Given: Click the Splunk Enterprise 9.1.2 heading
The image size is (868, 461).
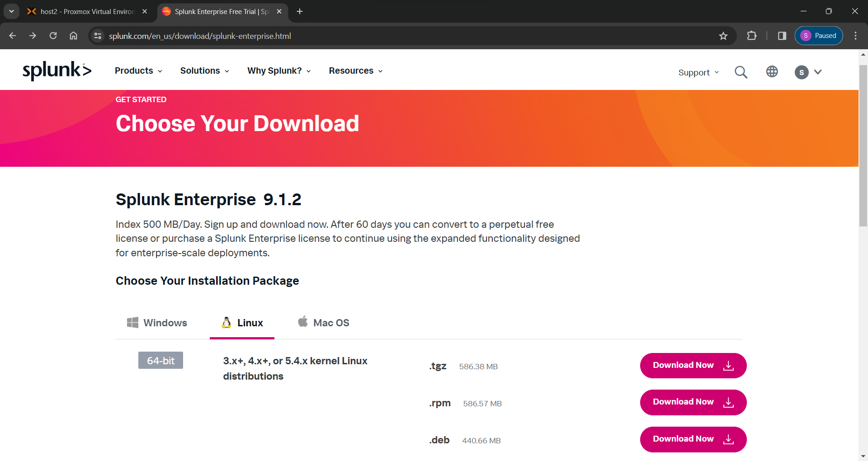Looking at the screenshot, I should coord(208,199).
